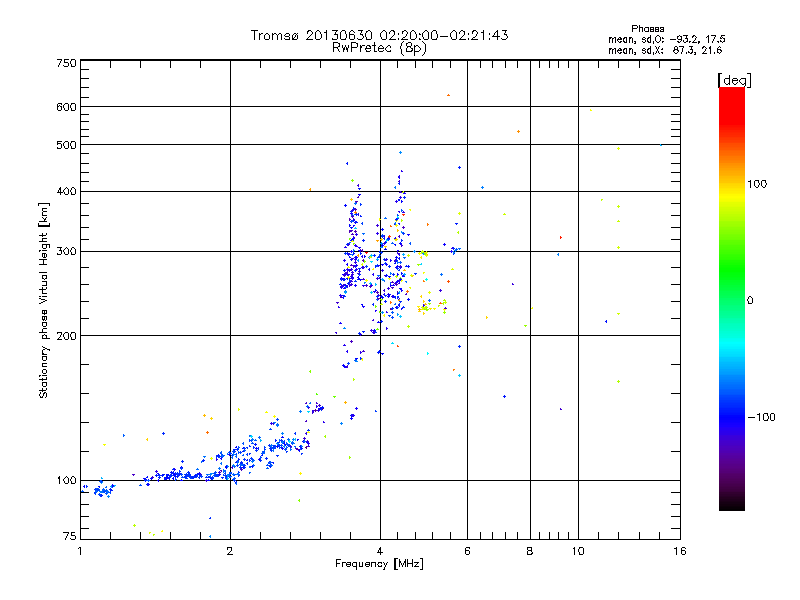
Task: Click the y-axis label '300'
Action: click(66, 251)
